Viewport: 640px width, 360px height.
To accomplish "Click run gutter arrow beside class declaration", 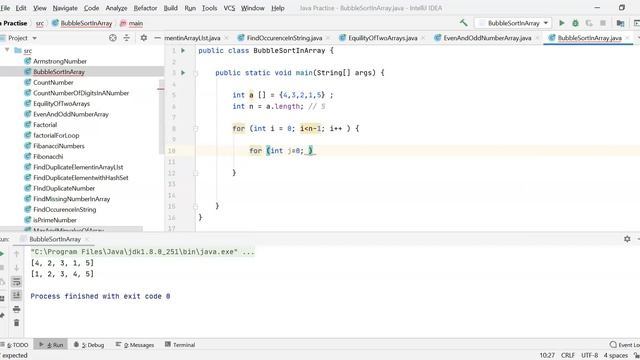I will pyautogui.click(x=183, y=51).
